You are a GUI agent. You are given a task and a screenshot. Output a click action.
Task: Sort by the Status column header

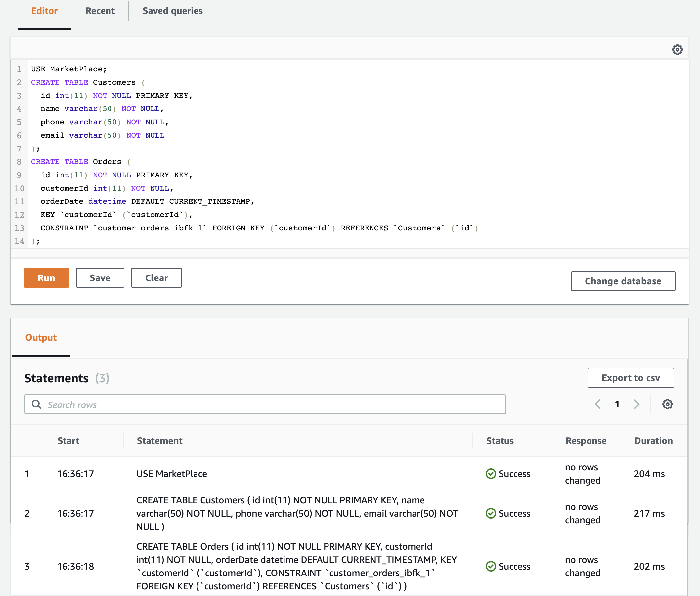point(500,441)
